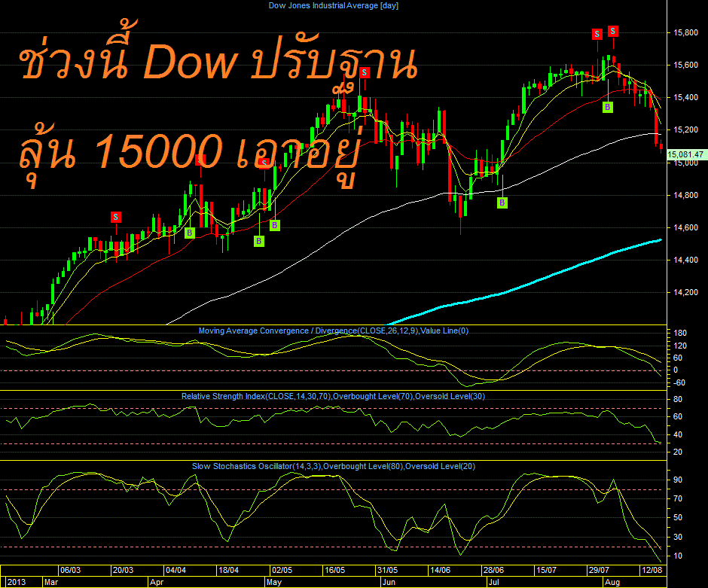The height and width of the screenshot is (588, 708).
Task: Click the S marker above the late-May peak
Action: coord(365,72)
